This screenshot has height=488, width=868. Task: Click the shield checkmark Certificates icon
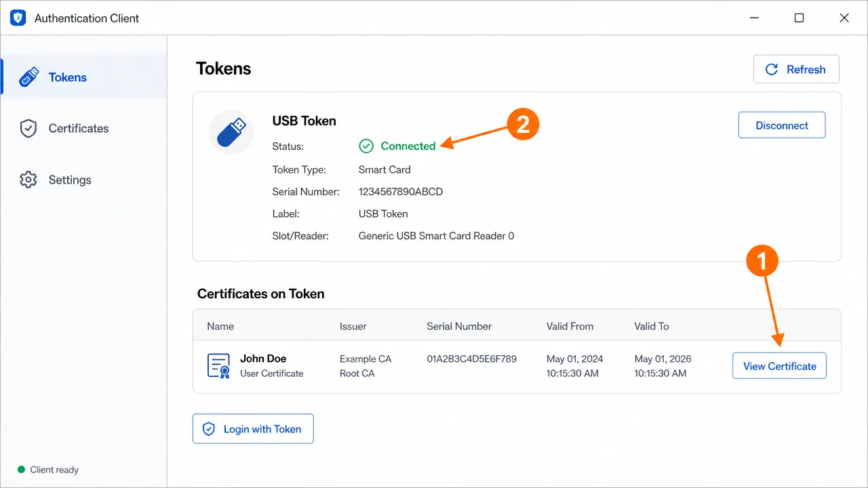tap(28, 129)
